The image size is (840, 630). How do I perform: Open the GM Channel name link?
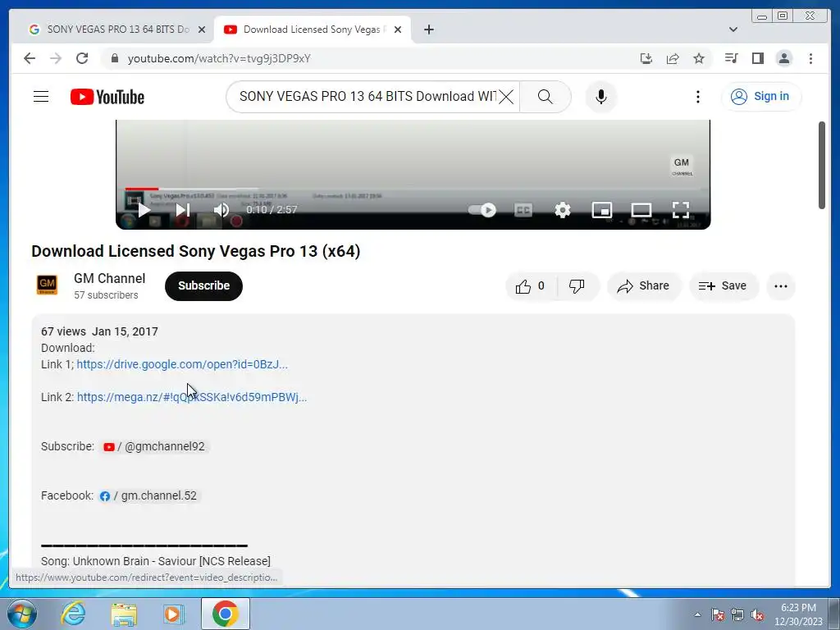click(109, 279)
